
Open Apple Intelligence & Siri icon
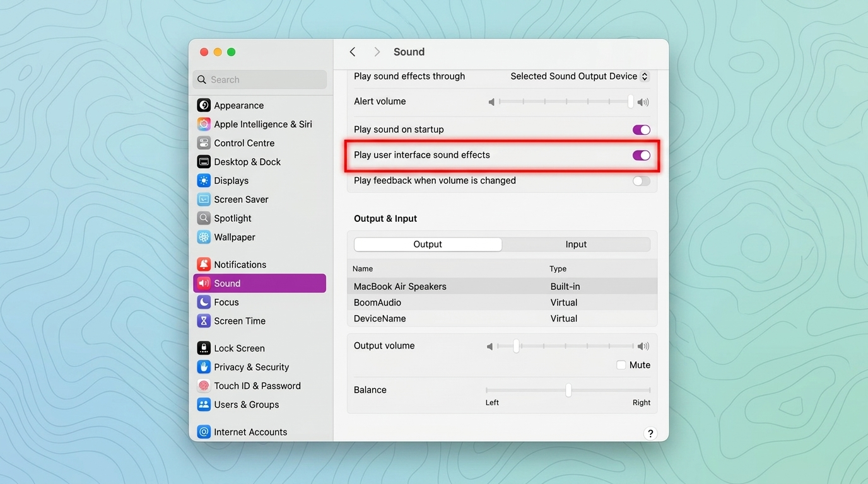coord(204,124)
